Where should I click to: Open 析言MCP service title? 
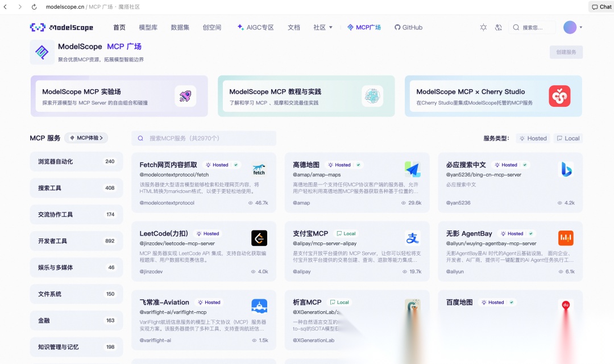point(307,303)
